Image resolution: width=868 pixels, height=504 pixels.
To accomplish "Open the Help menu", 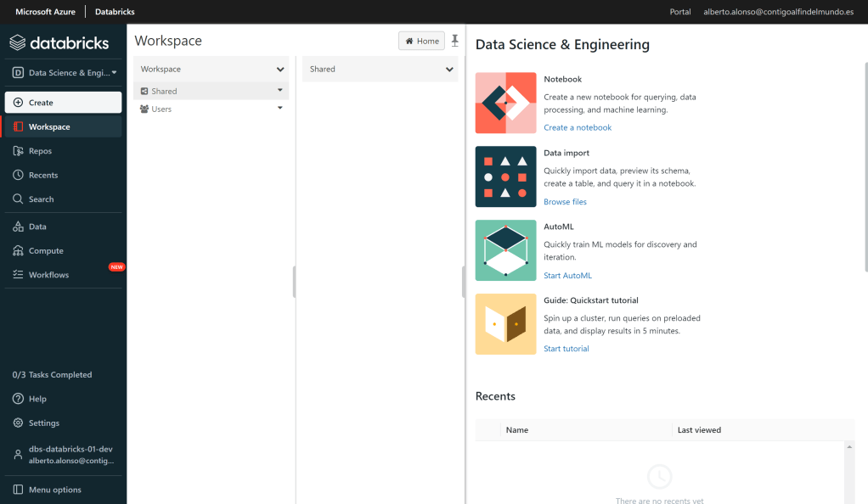I will pyautogui.click(x=37, y=399).
